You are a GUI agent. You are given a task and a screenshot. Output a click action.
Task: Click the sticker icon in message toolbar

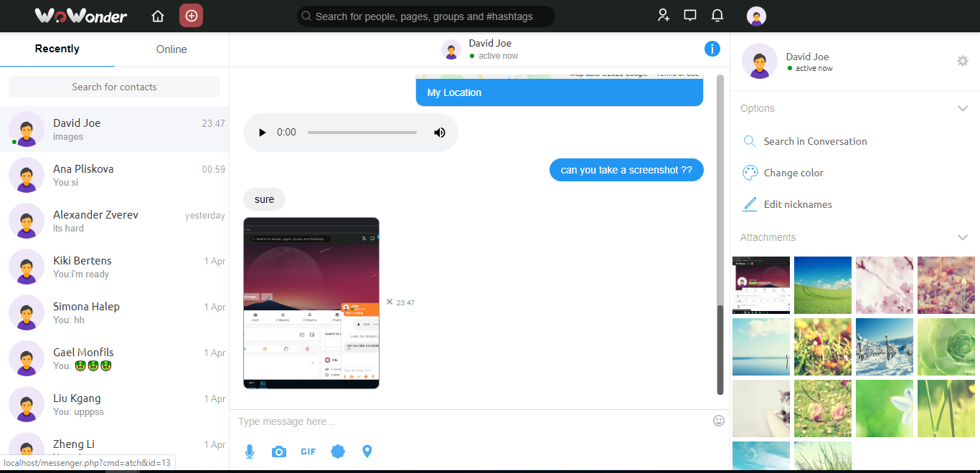click(x=338, y=451)
